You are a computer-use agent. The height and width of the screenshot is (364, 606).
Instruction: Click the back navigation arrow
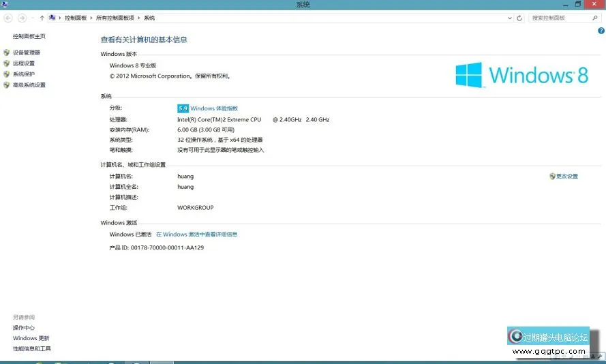(x=8, y=18)
